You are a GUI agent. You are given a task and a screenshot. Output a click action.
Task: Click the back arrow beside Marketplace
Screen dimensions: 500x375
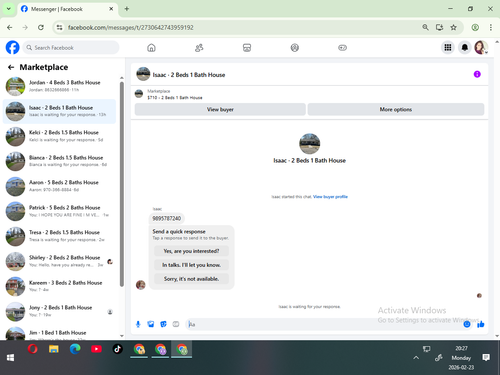click(11, 67)
